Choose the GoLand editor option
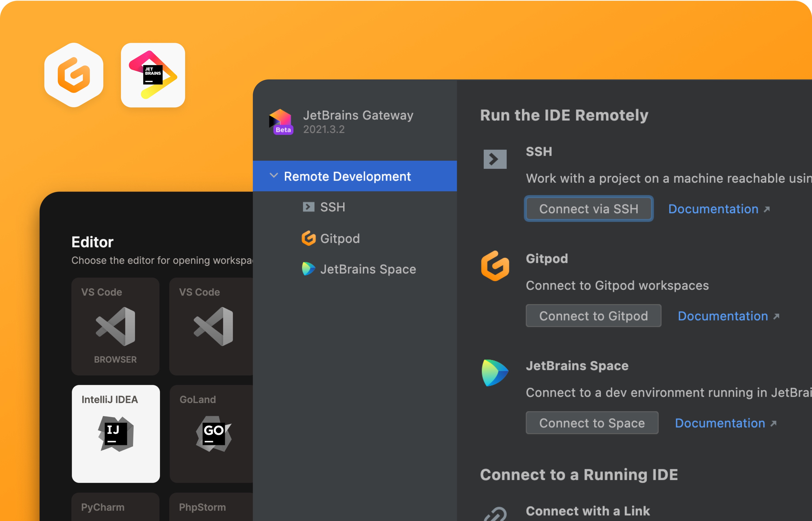 click(211, 434)
